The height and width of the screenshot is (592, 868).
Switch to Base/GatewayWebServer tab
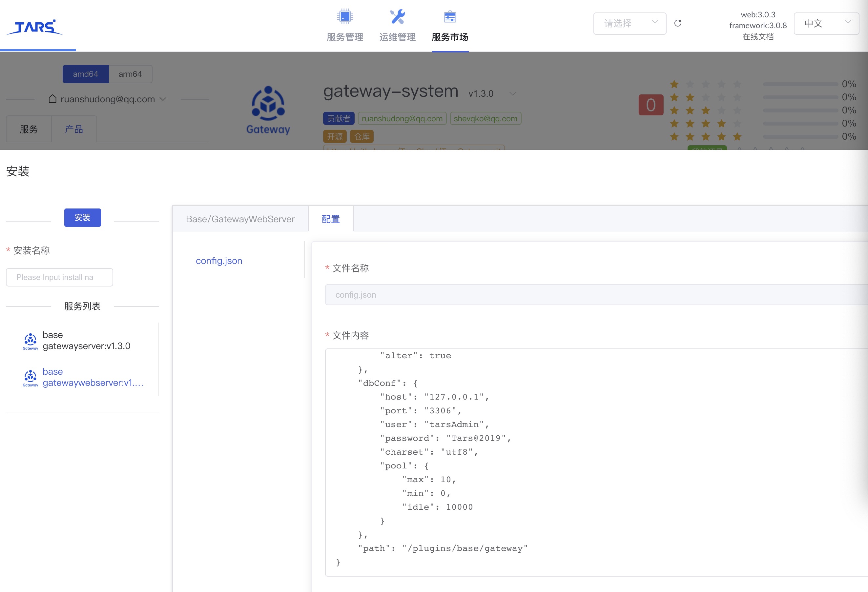point(240,219)
